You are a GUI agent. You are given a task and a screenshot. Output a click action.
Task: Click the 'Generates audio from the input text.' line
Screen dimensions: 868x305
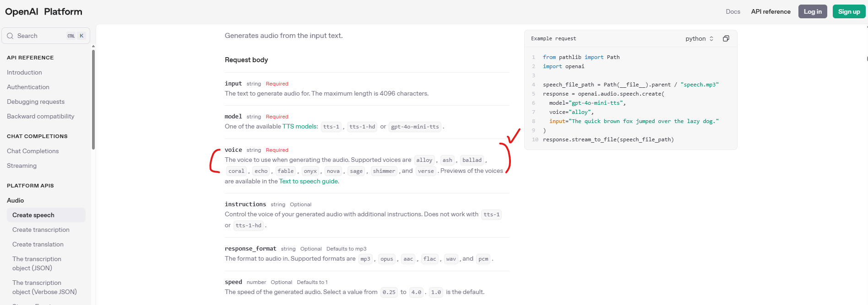click(x=284, y=36)
